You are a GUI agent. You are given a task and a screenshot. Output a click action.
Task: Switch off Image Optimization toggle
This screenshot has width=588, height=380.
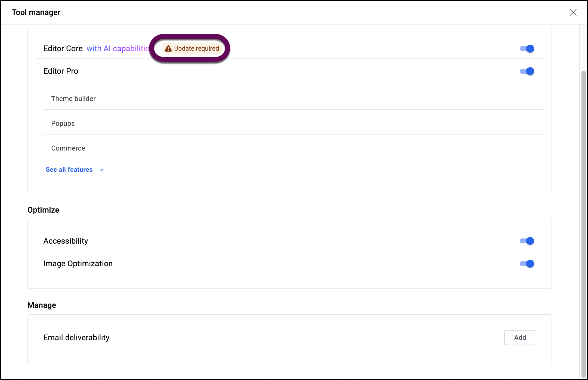pos(527,263)
